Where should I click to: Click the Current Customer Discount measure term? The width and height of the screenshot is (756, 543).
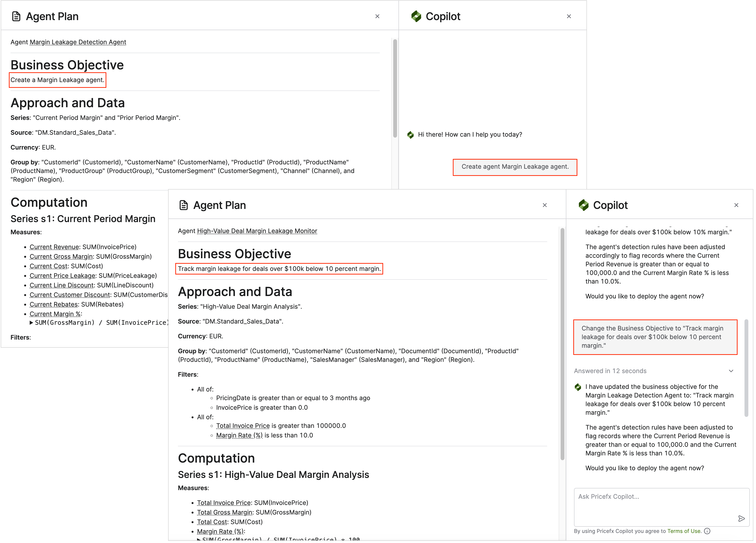click(x=70, y=295)
